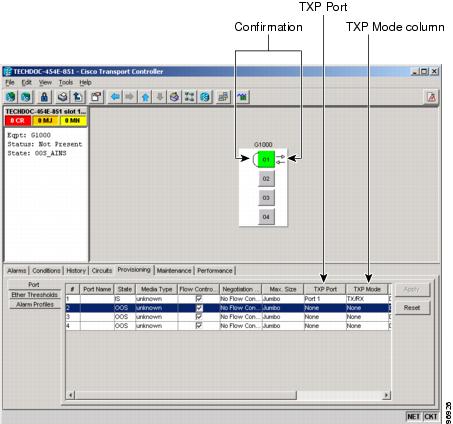Click right arrow of table horizontal scrollbar
This screenshot has width=453, height=424.
pyautogui.click(x=386, y=395)
